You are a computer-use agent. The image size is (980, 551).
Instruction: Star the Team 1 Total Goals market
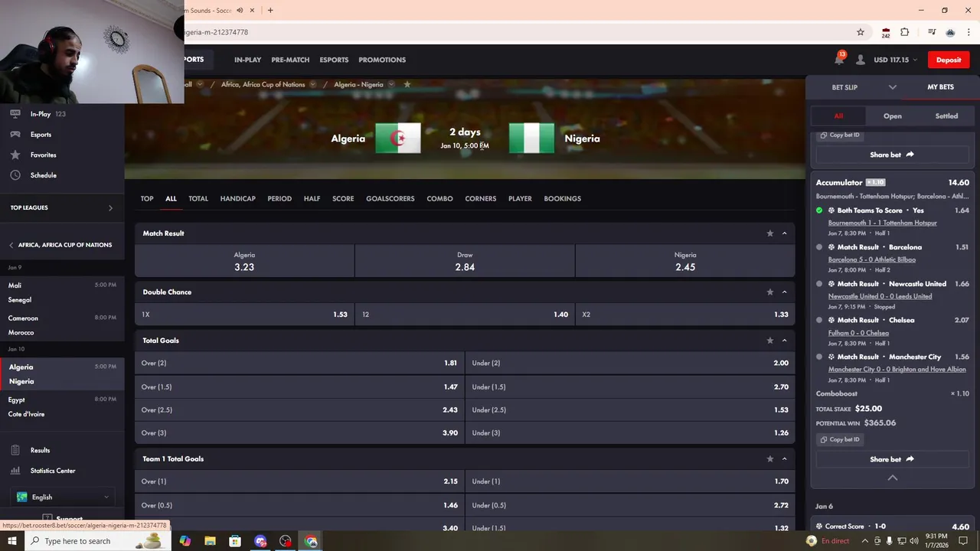770,459
